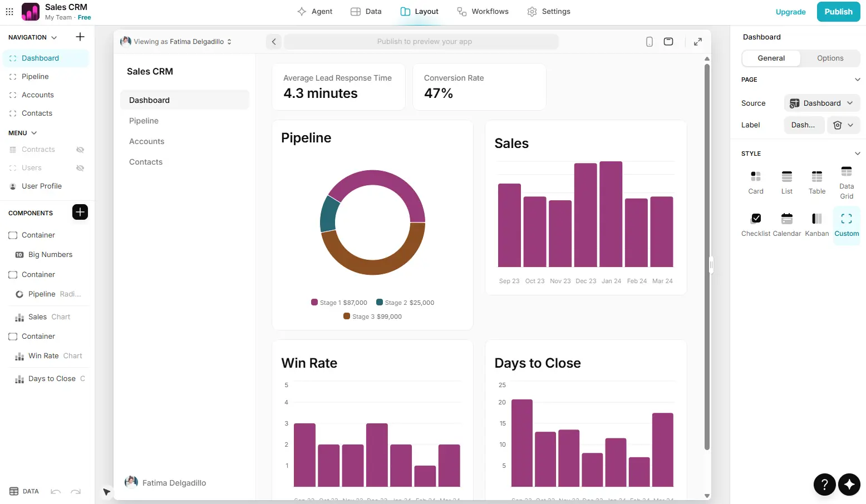Add a new navigation page with plus icon
This screenshot has width=866, height=504.
click(80, 37)
